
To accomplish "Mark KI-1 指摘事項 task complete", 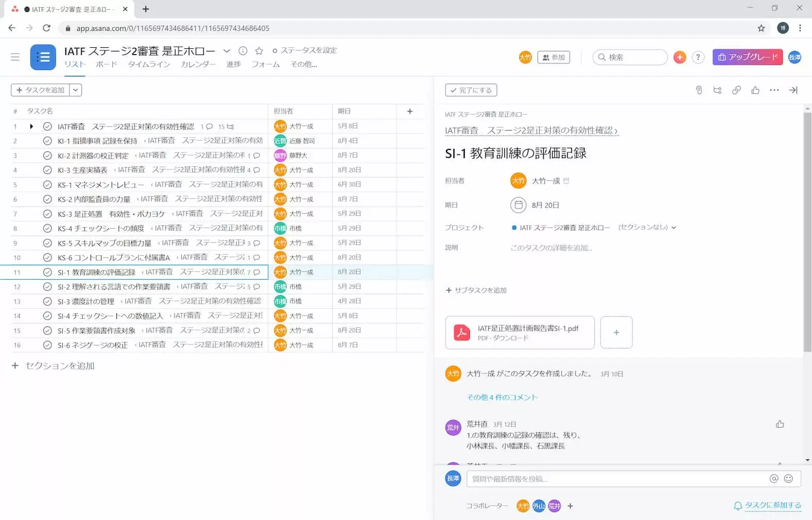I will (47, 141).
